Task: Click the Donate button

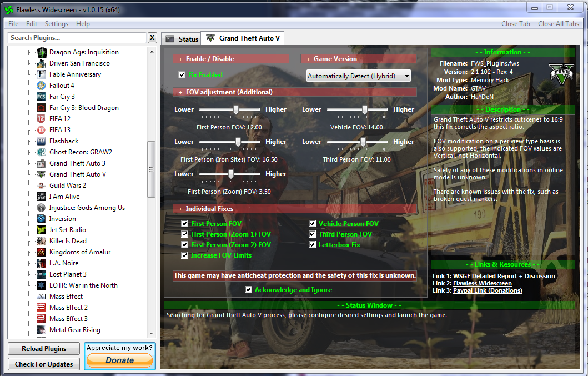Action: (119, 360)
